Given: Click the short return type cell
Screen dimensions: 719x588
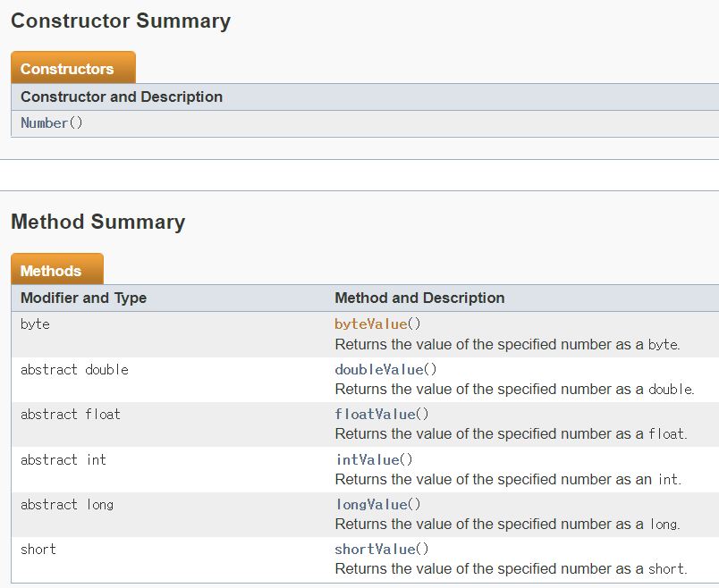Looking at the screenshot, I should click(38, 549).
